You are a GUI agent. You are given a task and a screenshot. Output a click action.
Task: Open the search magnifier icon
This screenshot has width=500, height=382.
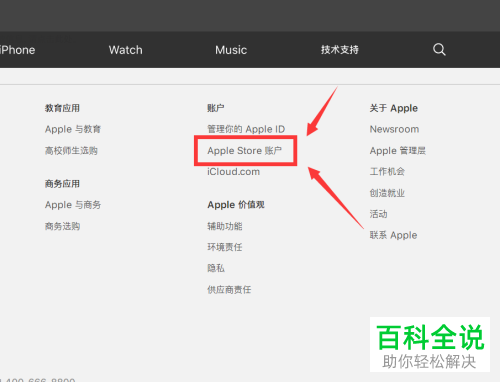(439, 50)
